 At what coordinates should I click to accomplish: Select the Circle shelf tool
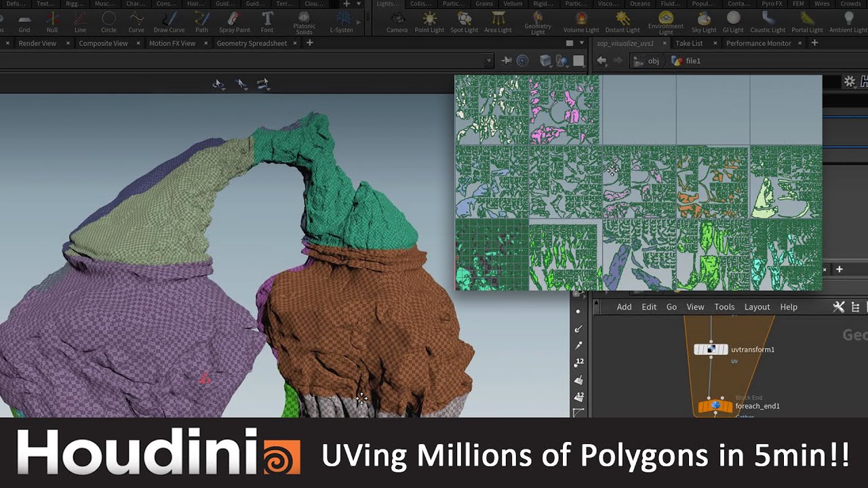108,22
